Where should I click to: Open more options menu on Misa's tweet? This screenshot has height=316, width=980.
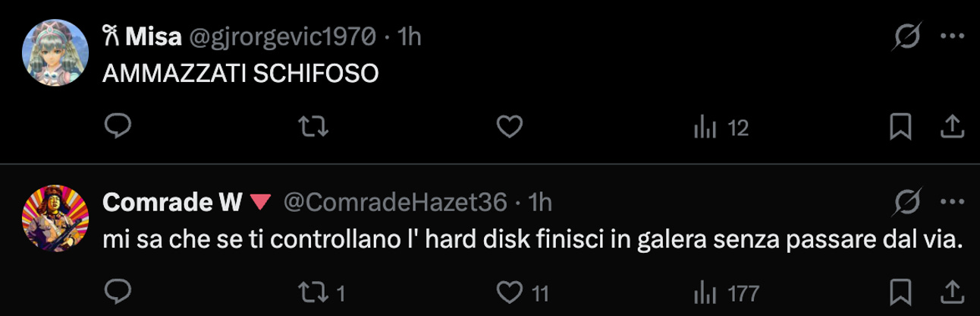[952, 36]
